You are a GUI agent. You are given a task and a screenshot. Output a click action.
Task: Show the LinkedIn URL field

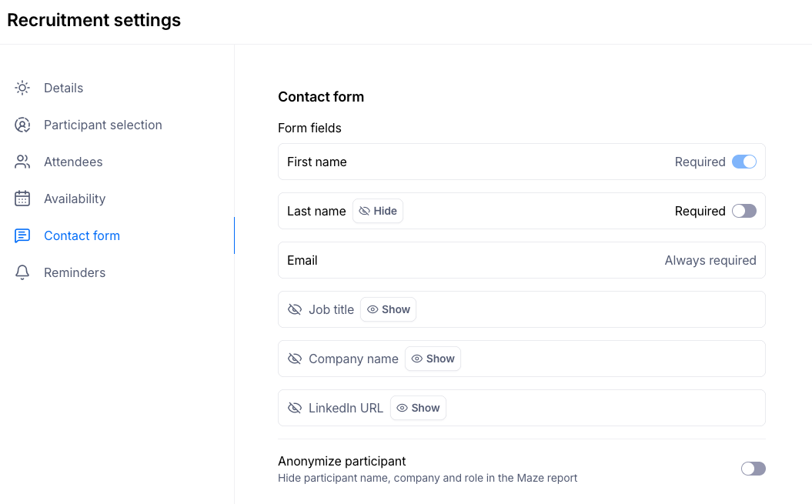tap(419, 408)
